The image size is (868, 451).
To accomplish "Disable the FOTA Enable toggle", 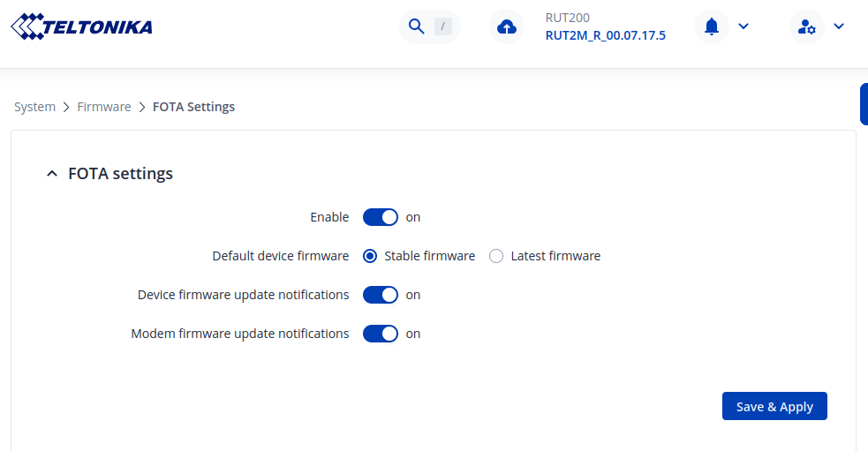I will (381, 217).
